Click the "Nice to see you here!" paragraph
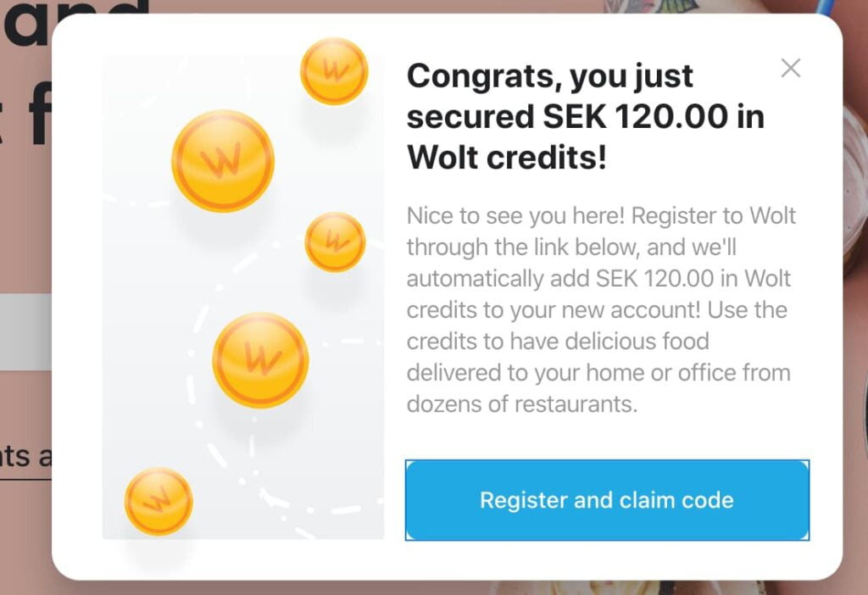 601,310
